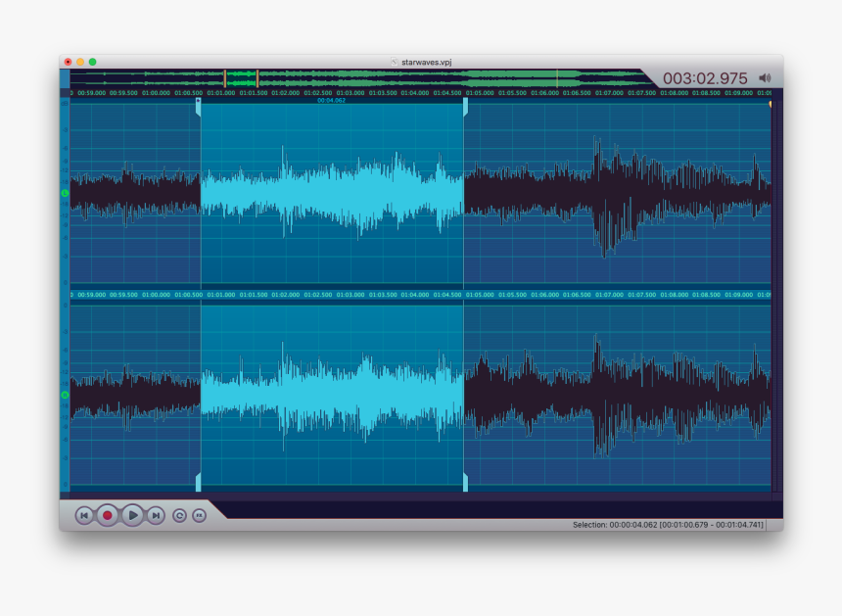Click 01:03.000 on the top time ruler
Screen dimensions: 842x616
[x=351, y=93]
